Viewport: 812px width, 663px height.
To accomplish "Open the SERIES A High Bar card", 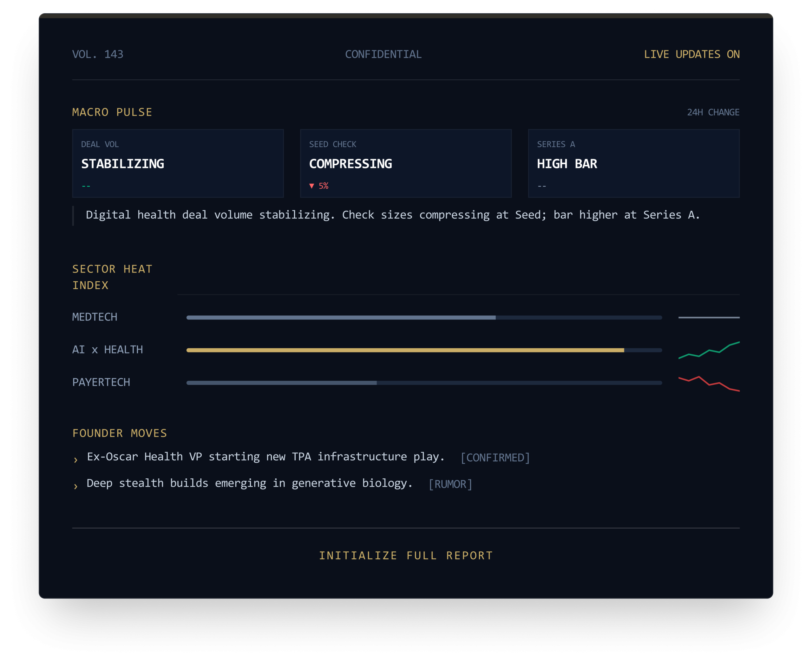I will [634, 163].
